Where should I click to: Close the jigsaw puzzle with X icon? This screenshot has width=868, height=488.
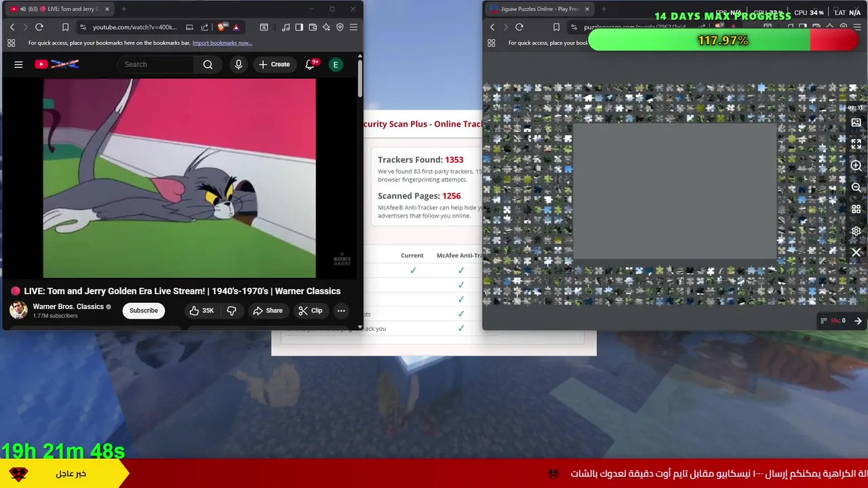[856, 252]
